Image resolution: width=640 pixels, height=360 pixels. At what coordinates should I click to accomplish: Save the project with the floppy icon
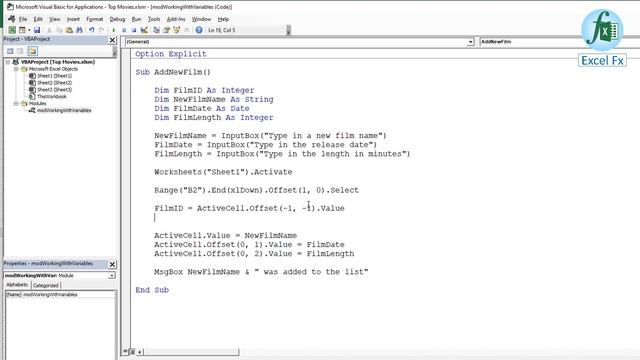37,30
